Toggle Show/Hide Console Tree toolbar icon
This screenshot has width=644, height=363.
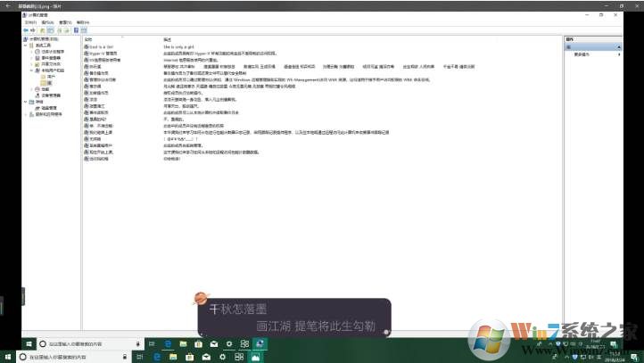pyautogui.click(x=51, y=30)
